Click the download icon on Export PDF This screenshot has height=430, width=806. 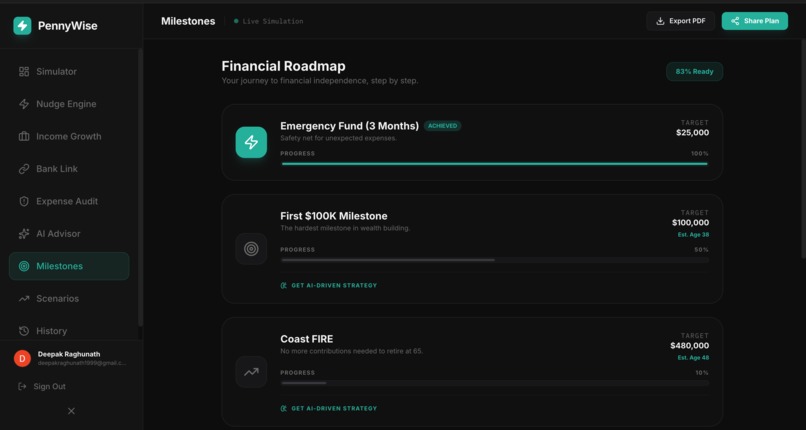[661, 21]
